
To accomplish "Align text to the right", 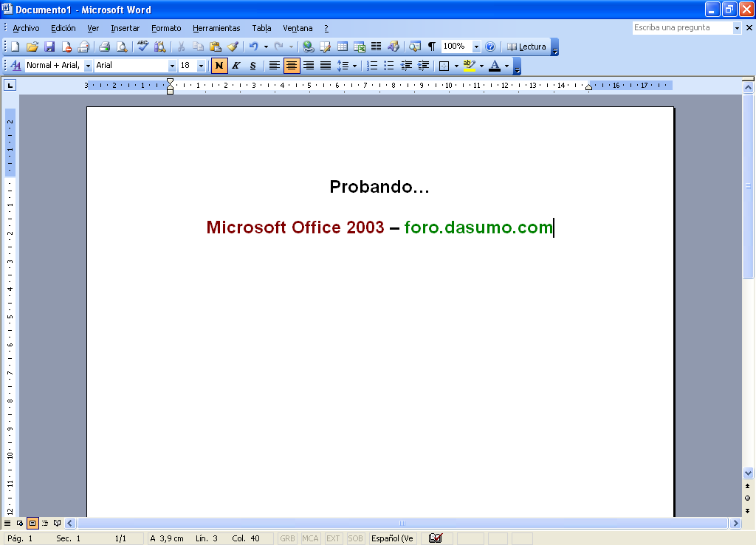I will pos(309,66).
